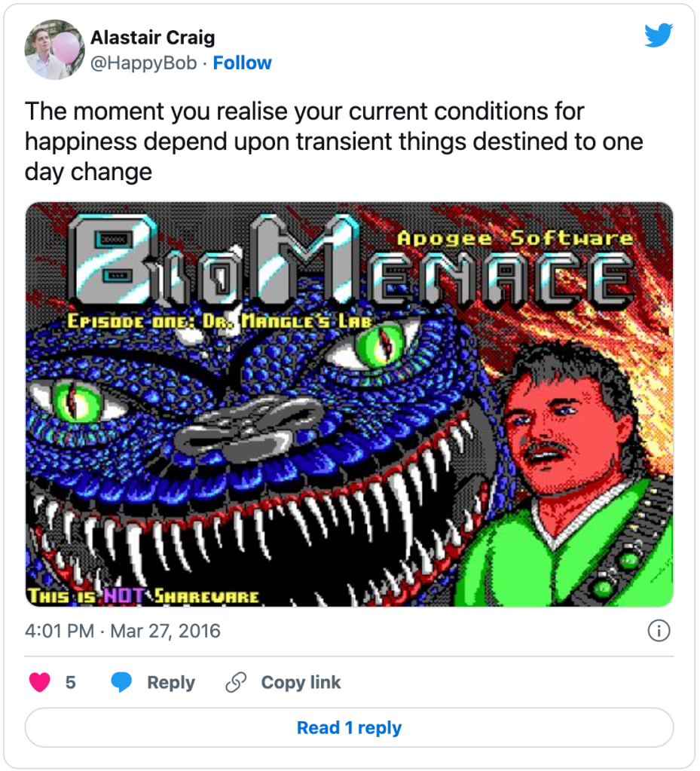Click the like count of 5
This screenshot has height=771, width=700.
tap(70, 683)
